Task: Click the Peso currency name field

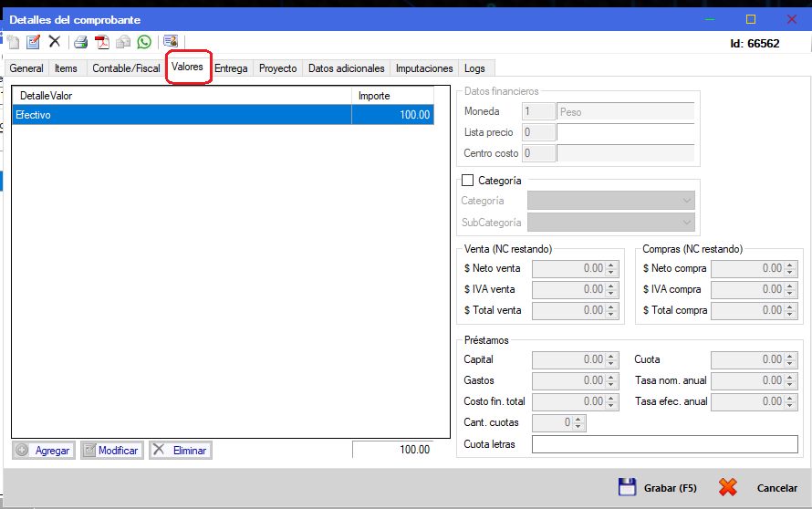Action: click(626, 111)
